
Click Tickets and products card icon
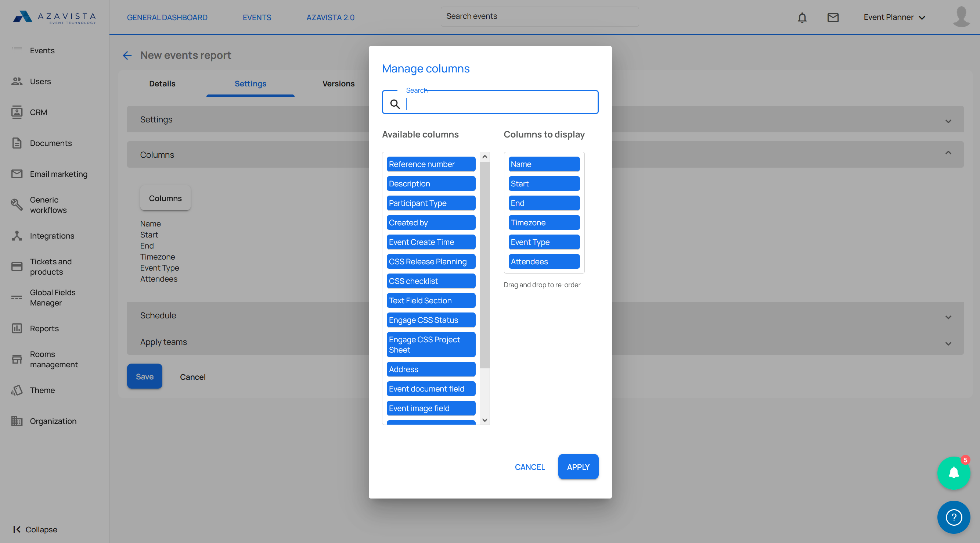(17, 266)
